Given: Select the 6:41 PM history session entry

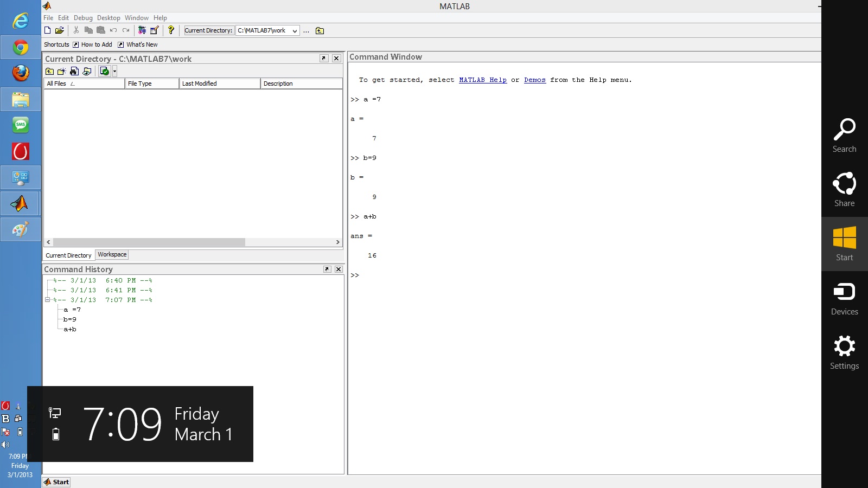Looking at the screenshot, I should (x=103, y=290).
